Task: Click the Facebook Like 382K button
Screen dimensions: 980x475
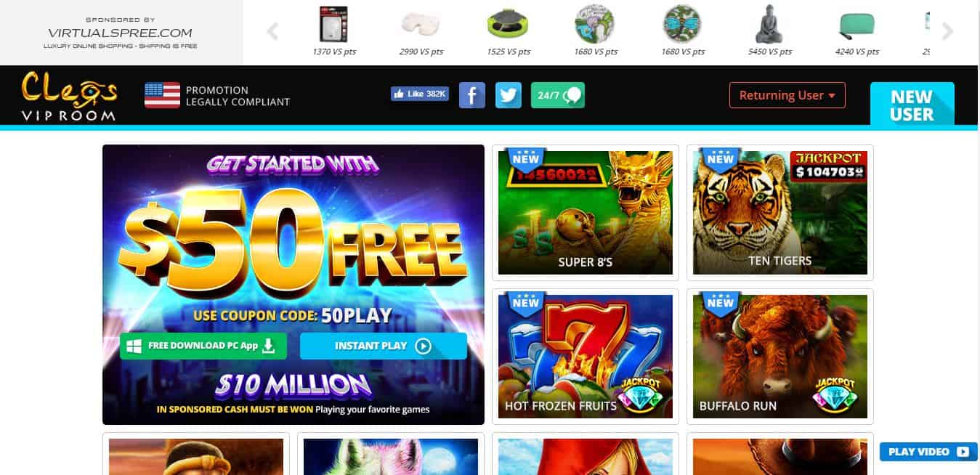Action: pyautogui.click(x=420, y=94)
